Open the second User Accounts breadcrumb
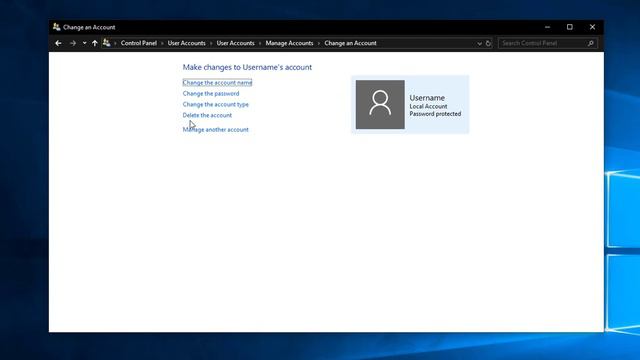The width and height of the screenshot is (640, 360). [x=236, y=43]
